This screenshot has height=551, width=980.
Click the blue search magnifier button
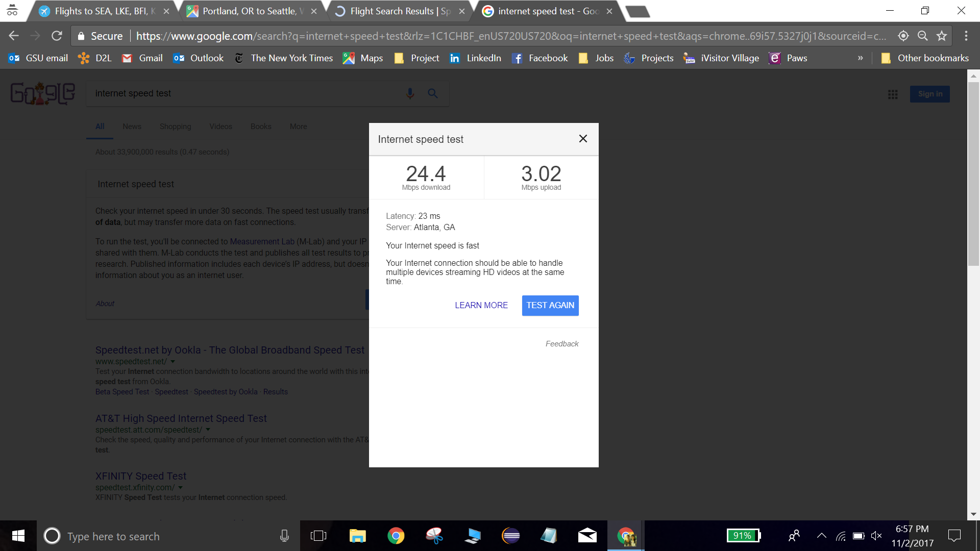[433, 93]
